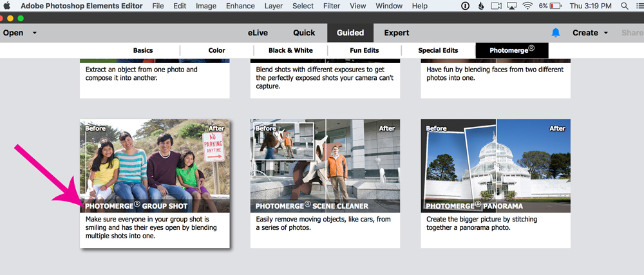Click the 1Password menu bar icon
644x275 pixels.
[x=465, y=6]
